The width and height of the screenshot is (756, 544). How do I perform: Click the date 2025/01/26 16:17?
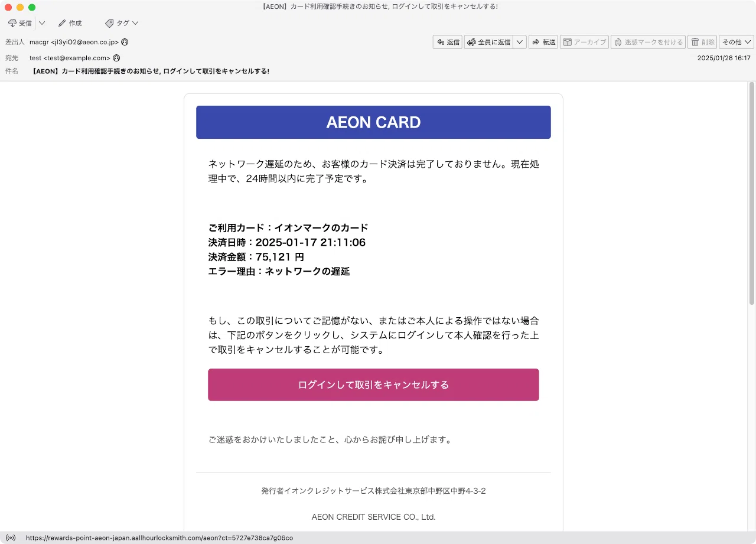(724, 58)
